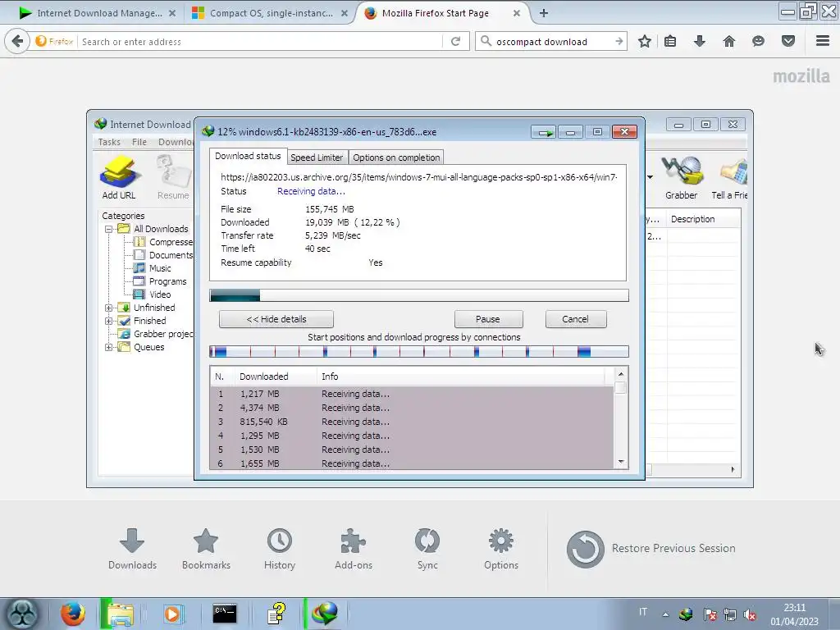Click the connections list scroll-up arrow
The image size is (840, 630).
pyautogui.click(x=621, y=374)
